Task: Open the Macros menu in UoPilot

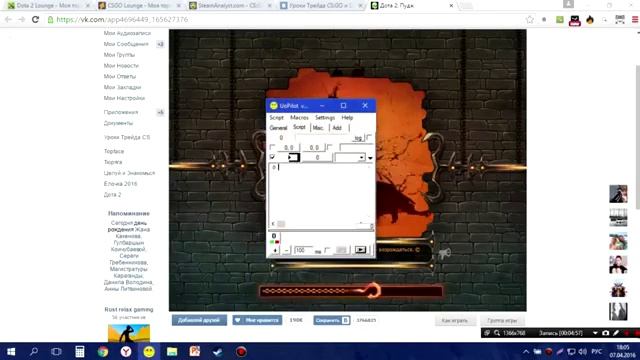Action: pos(299,118)
